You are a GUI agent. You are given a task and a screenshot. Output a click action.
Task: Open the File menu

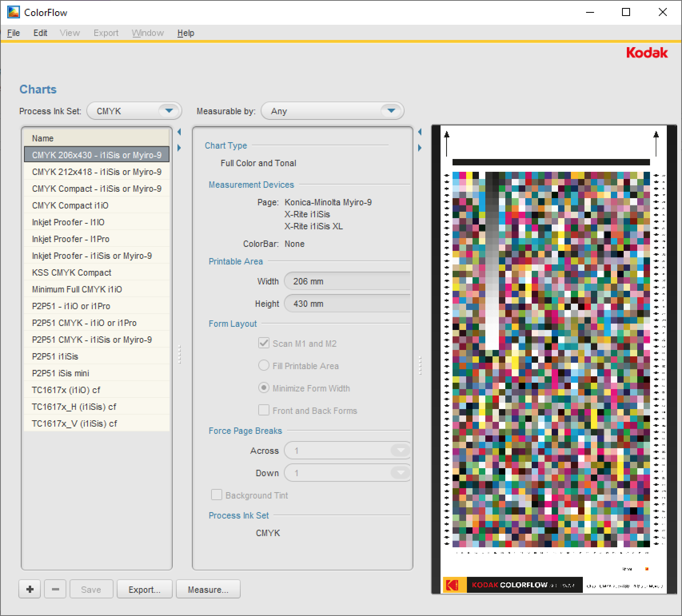tap(13, 33)
